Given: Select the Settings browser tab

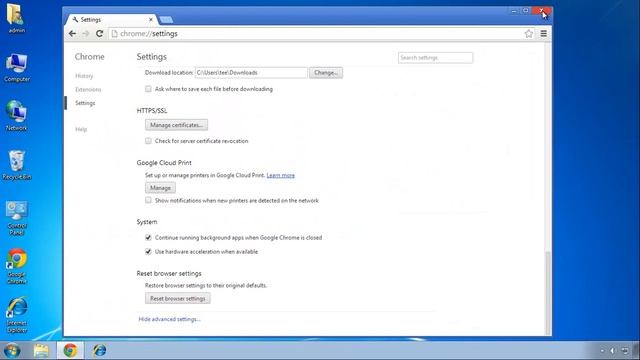Looking at the screenshot, I should click(x=110, y=19).
